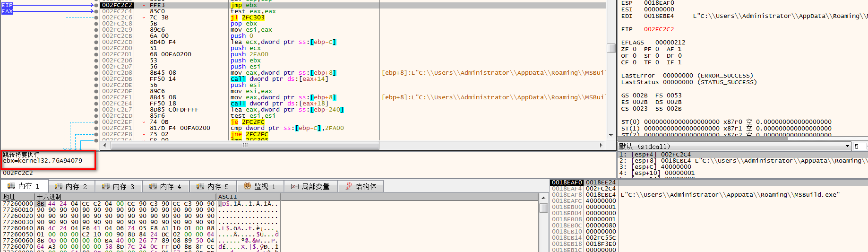The height and width of the screenshot is (252, 868).
Task: Click the disassembly horizontal scrollbar left arrow
Action: point(104,146)
